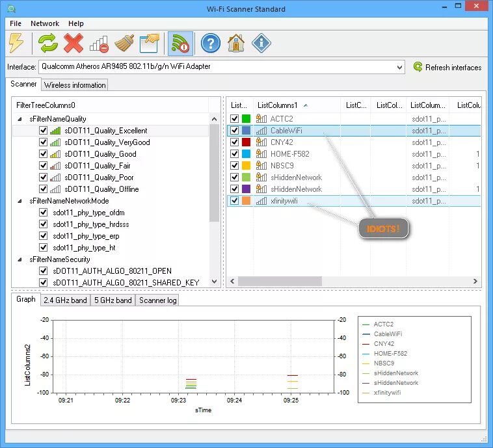
Task: Click the signal bars remove icon
Action: click(x=99, y=44)
